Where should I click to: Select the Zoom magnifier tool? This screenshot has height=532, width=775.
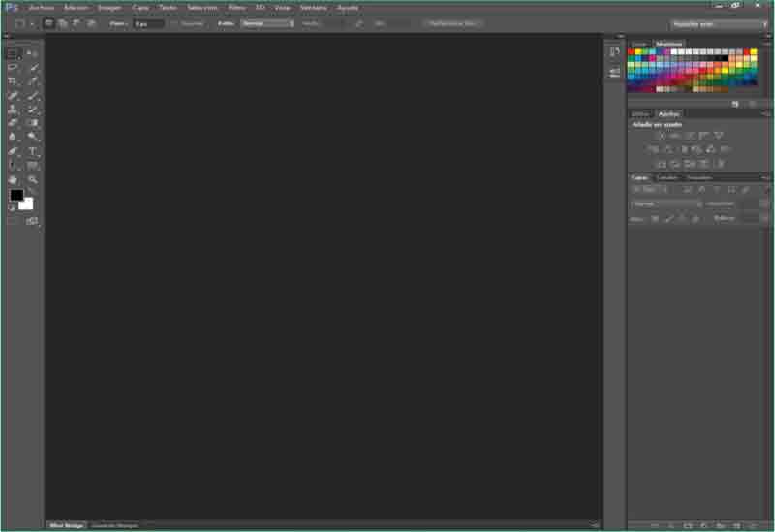click(x=33, y=180)
